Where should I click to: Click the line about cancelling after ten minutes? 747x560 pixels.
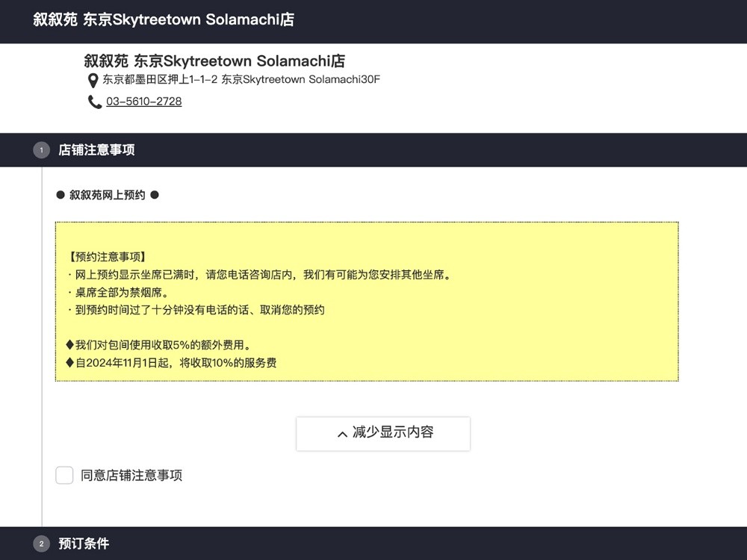click(x=195, y=310)
